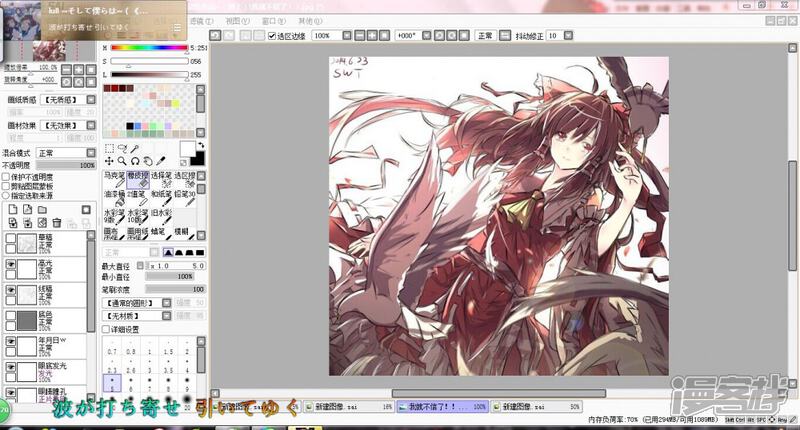Select the 年月日 layer
The image size is (800, 430).
[46, 346]
